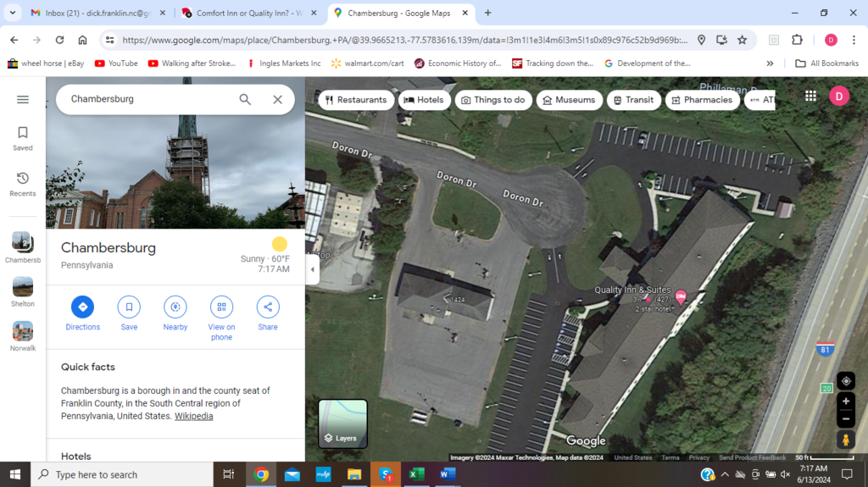Switch to Comfort Inn or Quality Inn tab
The width and height of the screenshot is (868, 487).
(248, 13)
